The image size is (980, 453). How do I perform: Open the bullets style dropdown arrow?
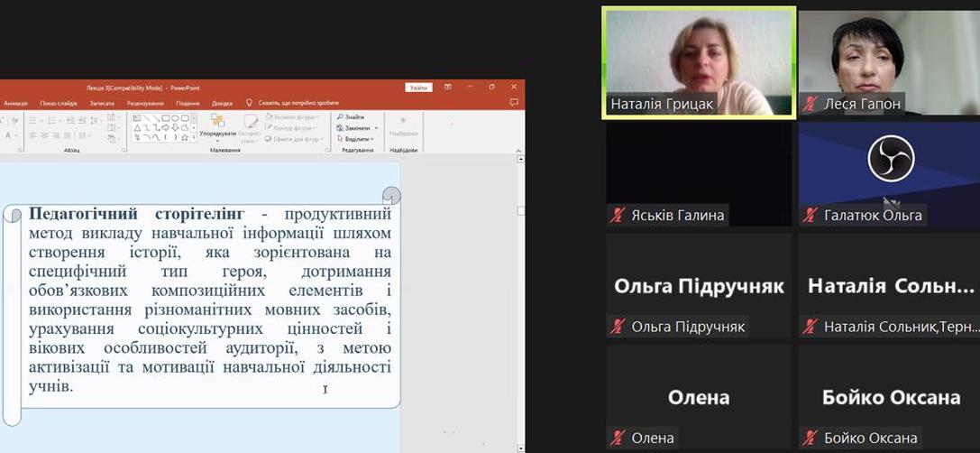click(41, 121)
